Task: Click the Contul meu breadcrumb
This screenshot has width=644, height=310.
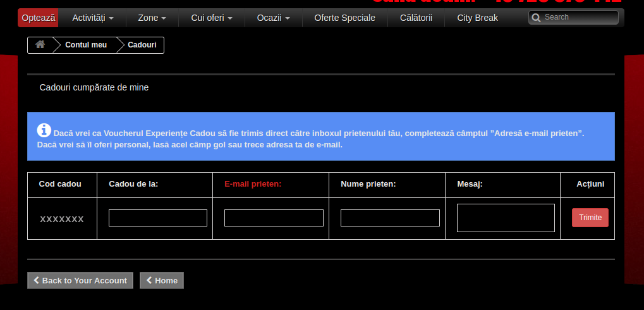Action: [86, 45]
